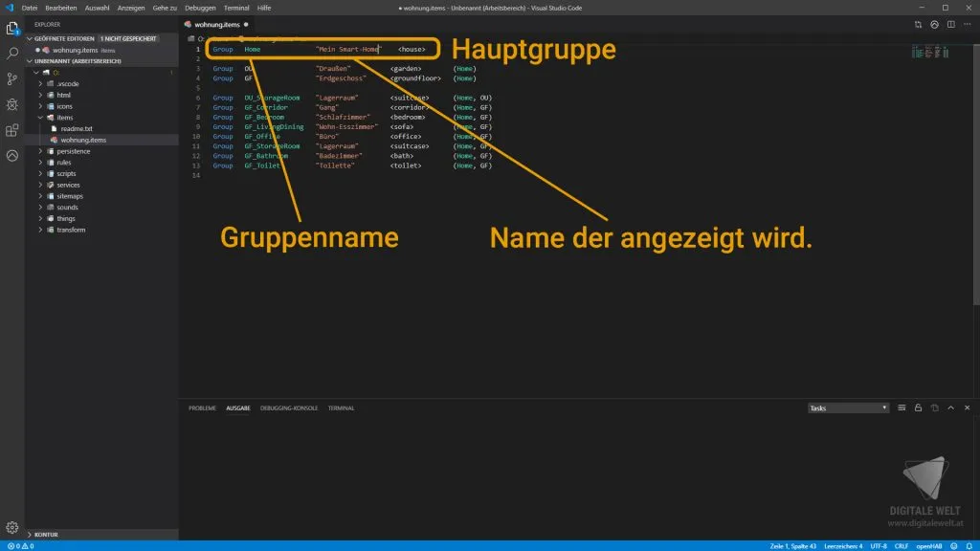
Task: Open the Auswahl menu
Action: (97, 8)
